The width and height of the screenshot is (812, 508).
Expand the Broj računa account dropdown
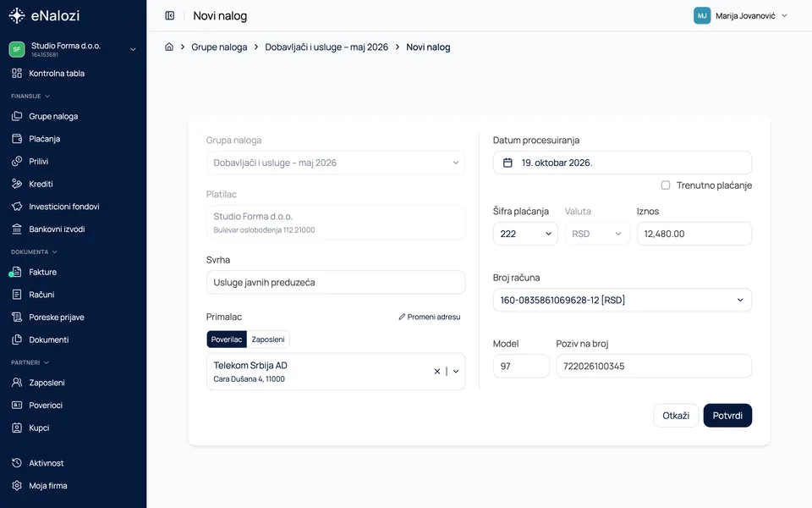click(622, 300)
